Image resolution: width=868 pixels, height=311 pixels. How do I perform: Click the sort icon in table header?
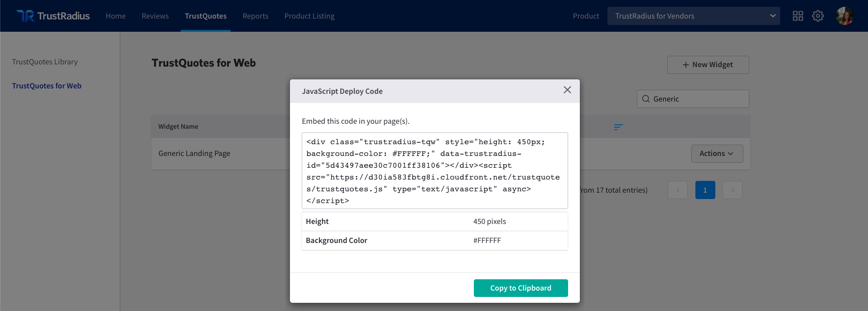click(x=618, y=127)
